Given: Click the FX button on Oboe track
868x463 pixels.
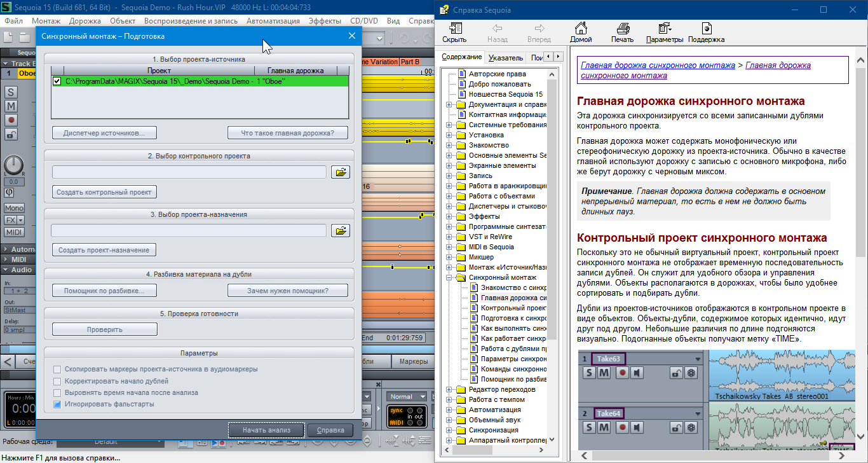Looking at the screenshot, I should (x=10, y=220).
